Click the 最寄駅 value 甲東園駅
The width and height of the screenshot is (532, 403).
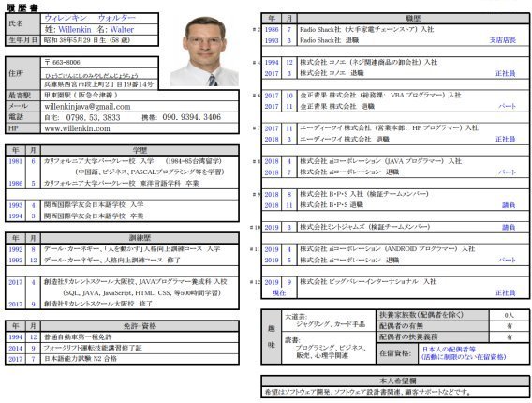click(x=81, y=95)
